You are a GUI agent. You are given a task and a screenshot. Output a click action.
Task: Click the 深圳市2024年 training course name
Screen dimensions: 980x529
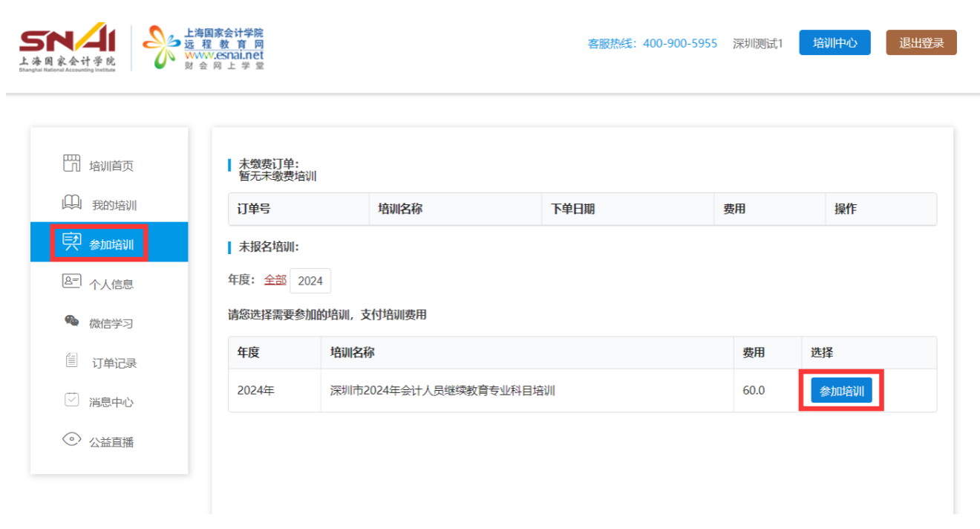442,391
